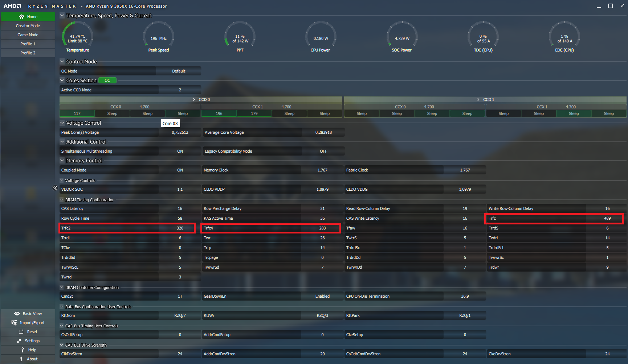Image resolution: width=628 pixels, height=364 pixels.
Task: Collapse the Additional Control section
Action: (62, 142)
